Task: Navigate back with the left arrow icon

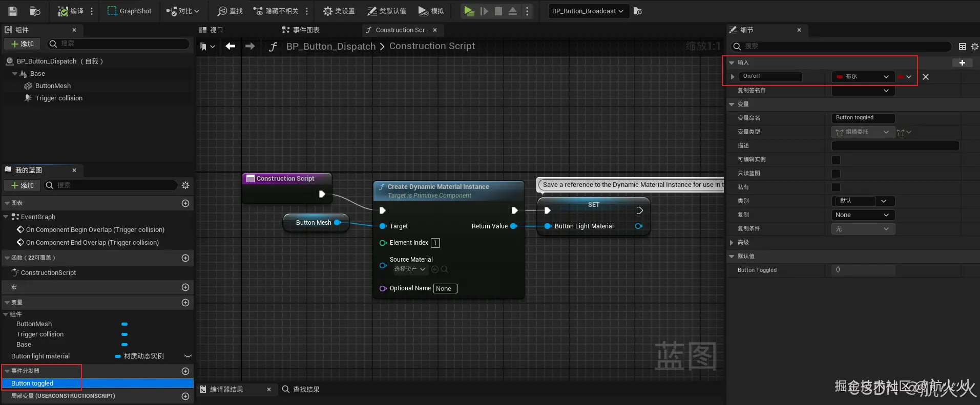Action: coord(231,46)
